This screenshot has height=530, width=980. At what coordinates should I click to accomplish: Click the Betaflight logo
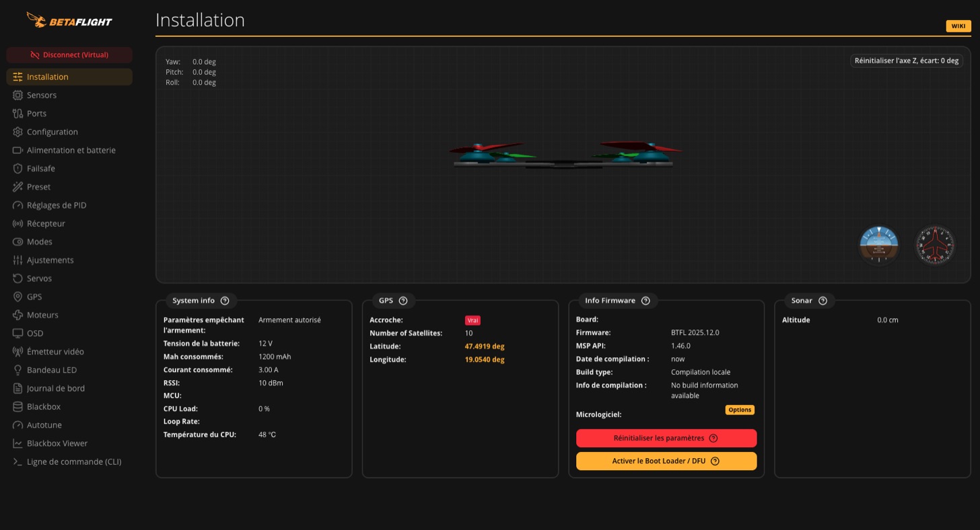69,20
